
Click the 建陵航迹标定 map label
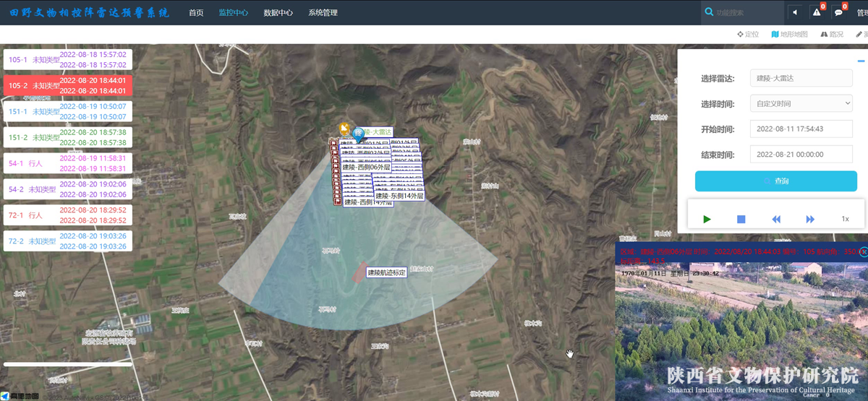386,272
